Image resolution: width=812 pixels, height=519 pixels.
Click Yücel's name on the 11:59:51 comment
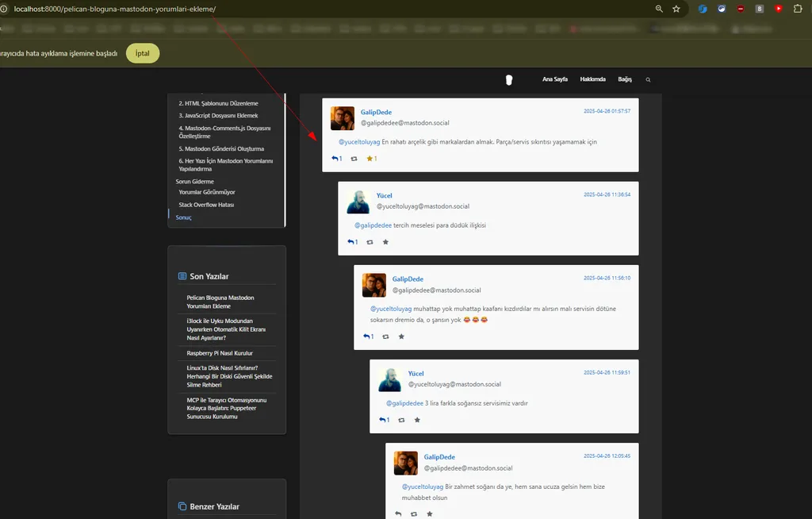(416, 373)
